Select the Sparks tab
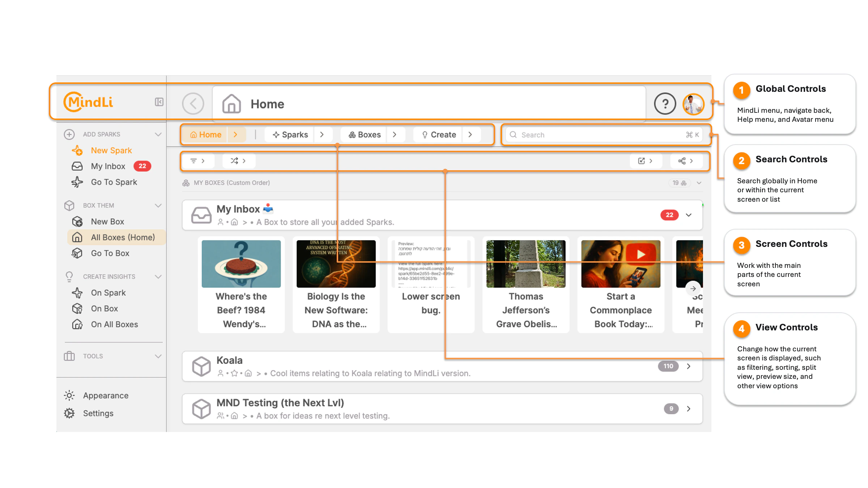This screenshot has height=488, width=868. pos(290,135)
